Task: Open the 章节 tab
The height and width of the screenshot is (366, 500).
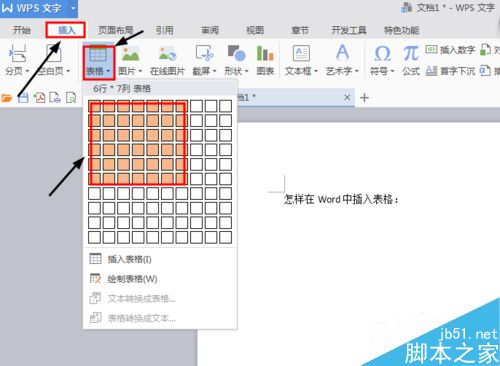Action: (300, 30)
